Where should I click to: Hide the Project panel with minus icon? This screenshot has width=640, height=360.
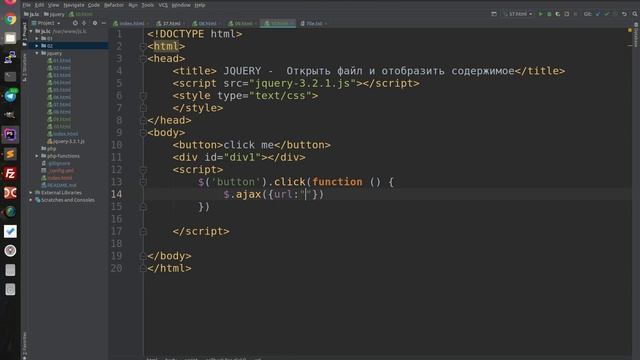(104, 23)
